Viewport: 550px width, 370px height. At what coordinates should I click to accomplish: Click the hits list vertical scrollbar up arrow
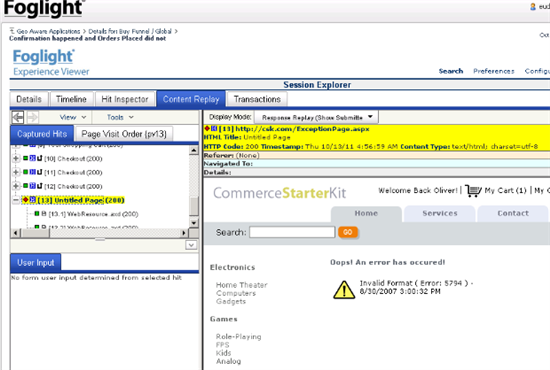[194, 150]
